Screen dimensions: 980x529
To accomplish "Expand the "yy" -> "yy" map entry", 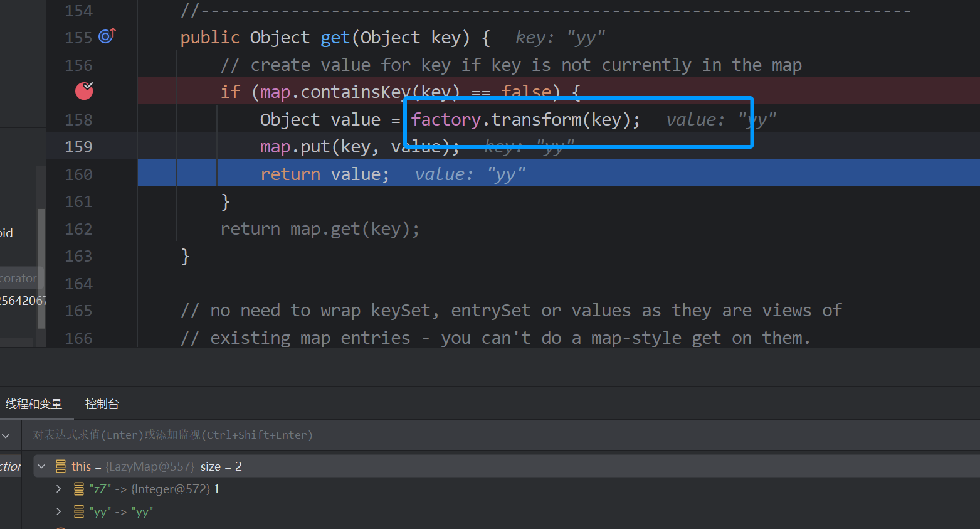I will click(59, 512).
